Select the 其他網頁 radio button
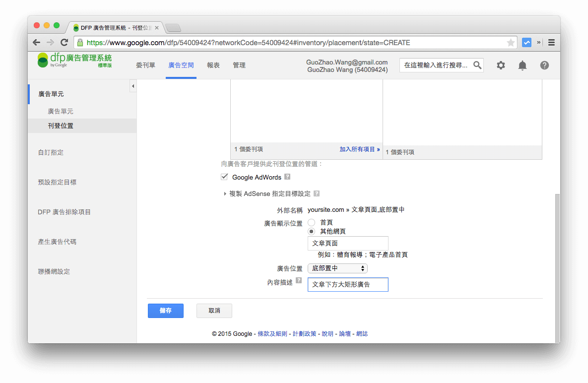Viewport: 588px width, 383px height. [x=312, y=231]
